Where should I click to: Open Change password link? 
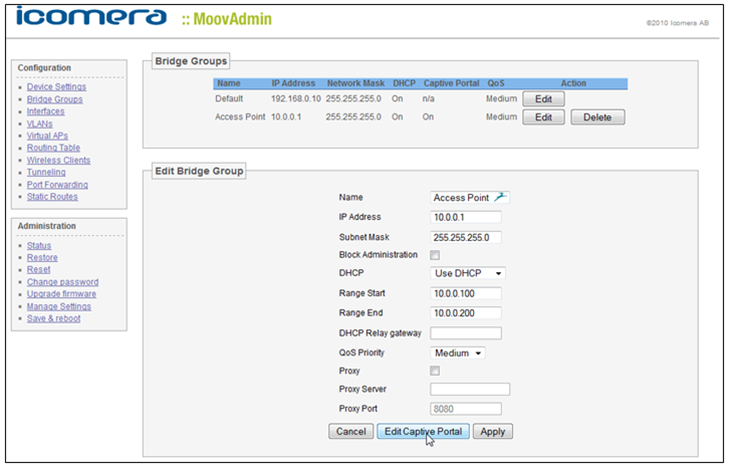(62, 282)
